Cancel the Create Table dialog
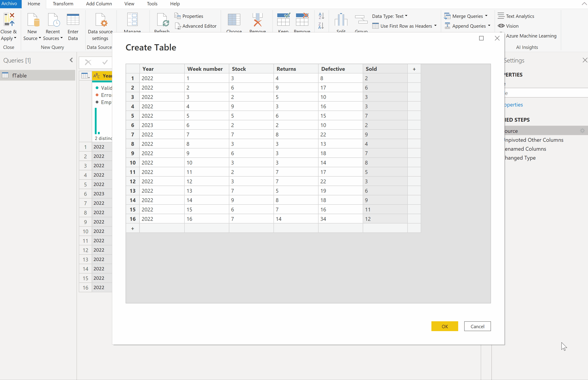This screenshot has height=380, width=588. 477,326
